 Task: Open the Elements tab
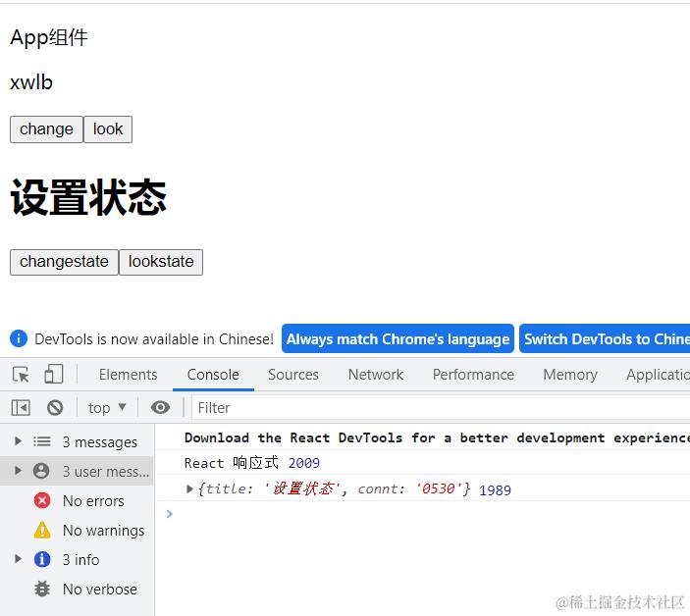pos(128,375)
